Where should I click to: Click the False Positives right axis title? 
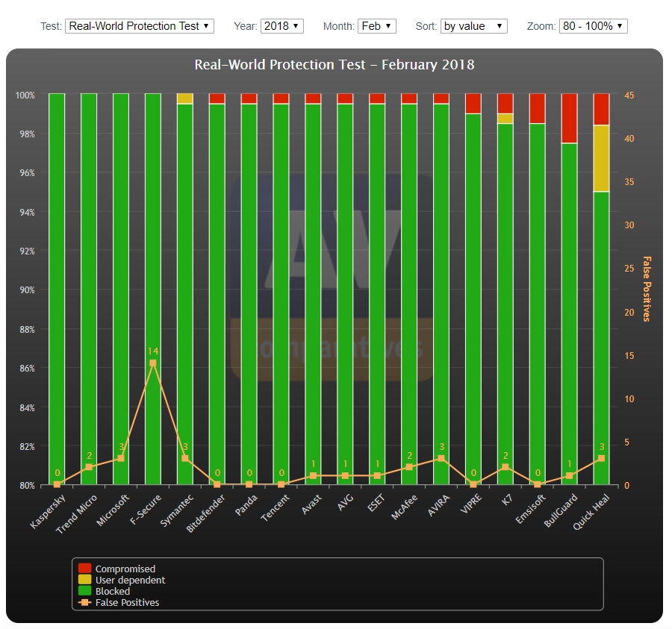point(647,289)
